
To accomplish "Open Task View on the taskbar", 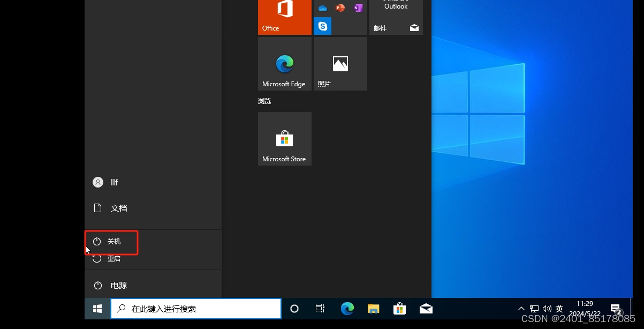I will pos(320,309).
